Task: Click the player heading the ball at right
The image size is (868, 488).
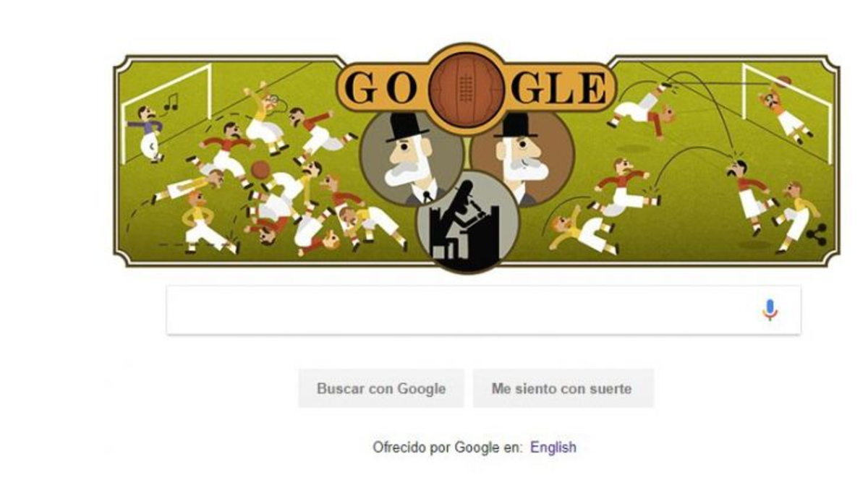Action: point(749,192)
